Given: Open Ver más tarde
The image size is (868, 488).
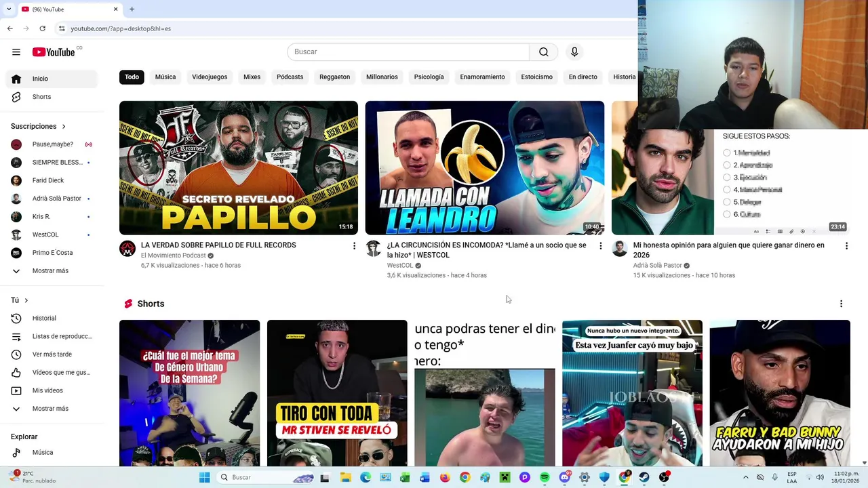Looking at the screenshot, I should [x=52, y=354].
